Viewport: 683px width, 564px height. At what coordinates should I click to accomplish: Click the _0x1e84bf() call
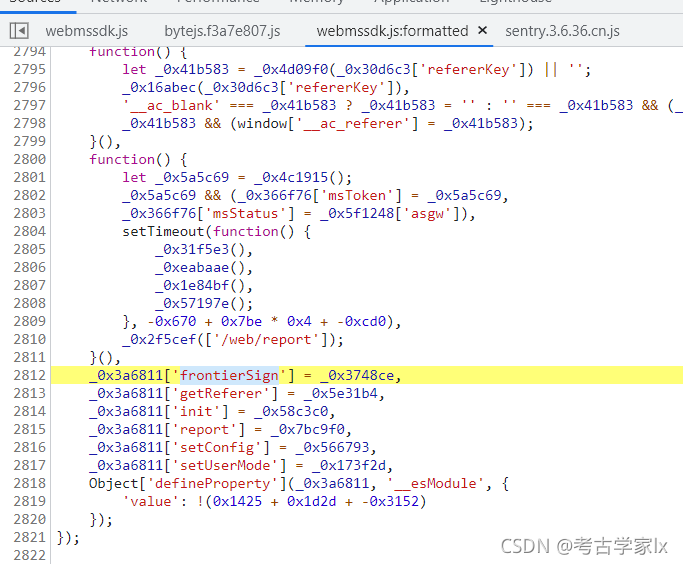[200, 285]
